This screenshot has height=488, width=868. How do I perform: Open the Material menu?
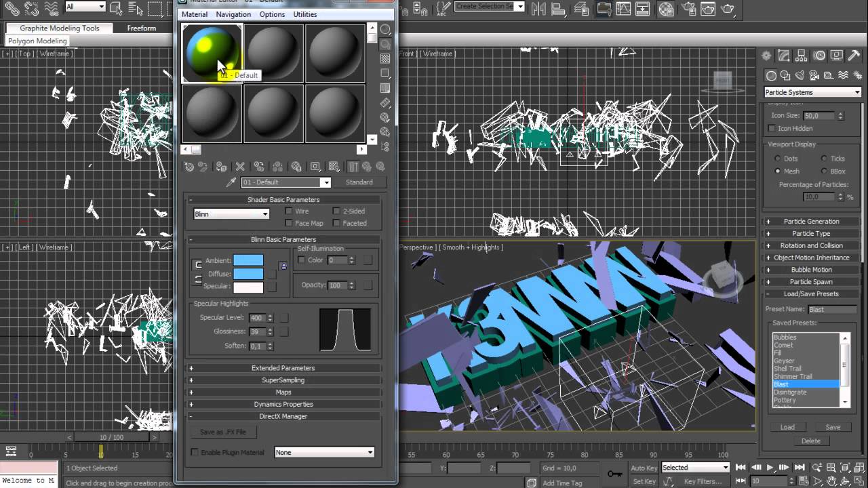(x=195, y=14)
